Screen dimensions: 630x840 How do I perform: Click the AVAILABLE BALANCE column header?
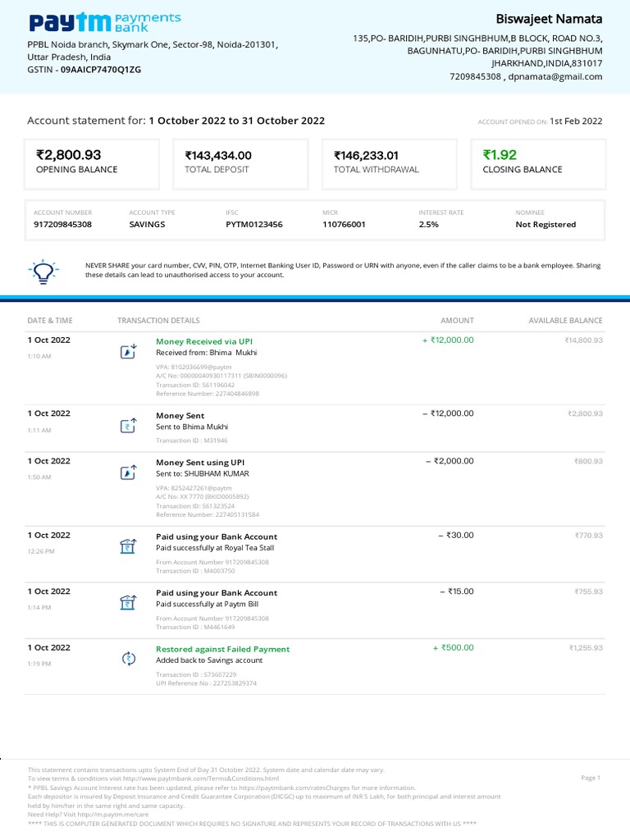(x=566, y=321)
